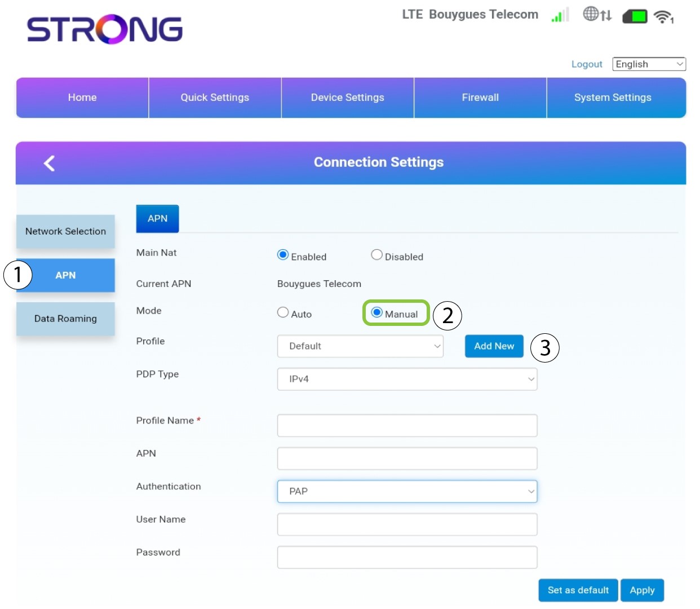Choose Auto mode radio button

pos(283,312)
